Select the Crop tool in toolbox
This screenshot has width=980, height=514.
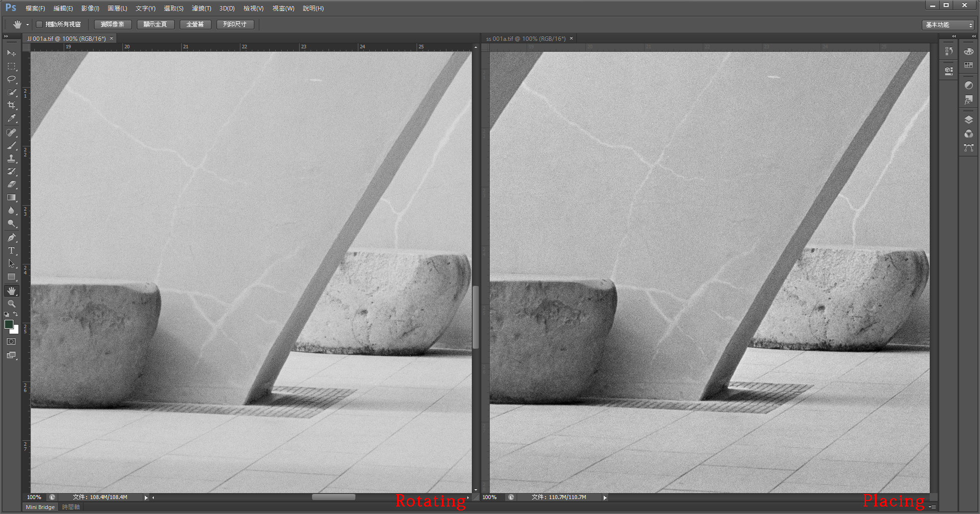(11, 105)
